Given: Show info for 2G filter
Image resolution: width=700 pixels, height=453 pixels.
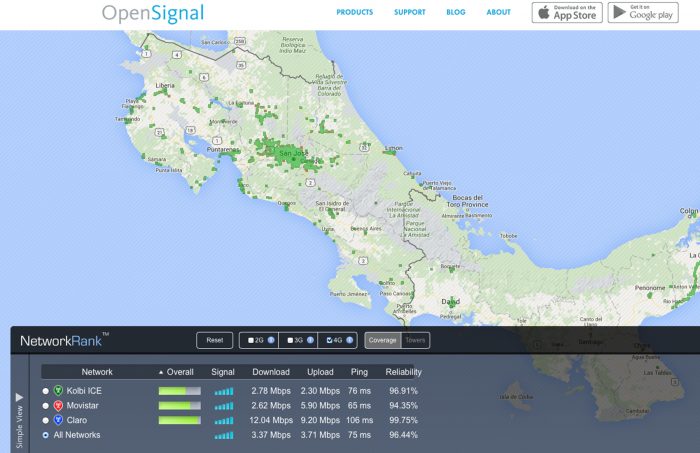Looking at the screenshot, I should coord(271,340).
